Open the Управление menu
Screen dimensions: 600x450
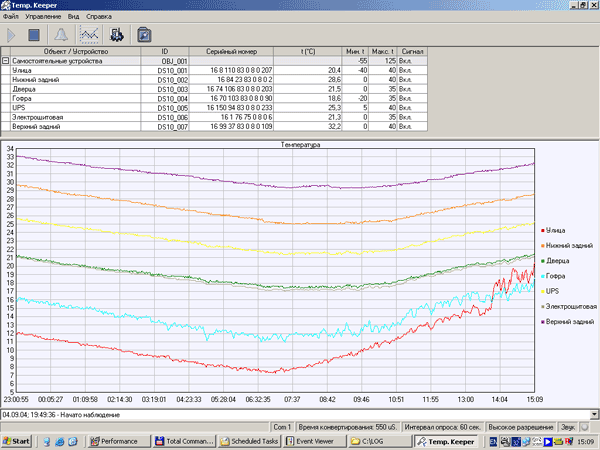coord(45,18)
